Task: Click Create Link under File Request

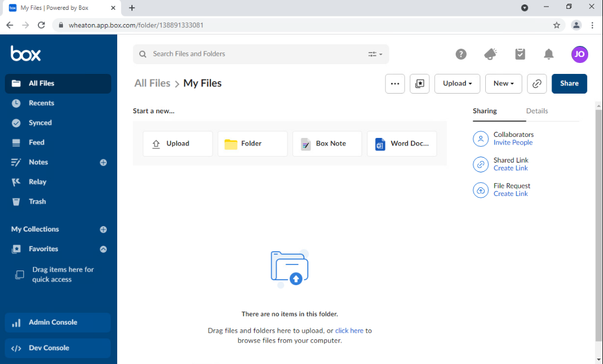Action: pyautogui.click(x=510, y=194)
